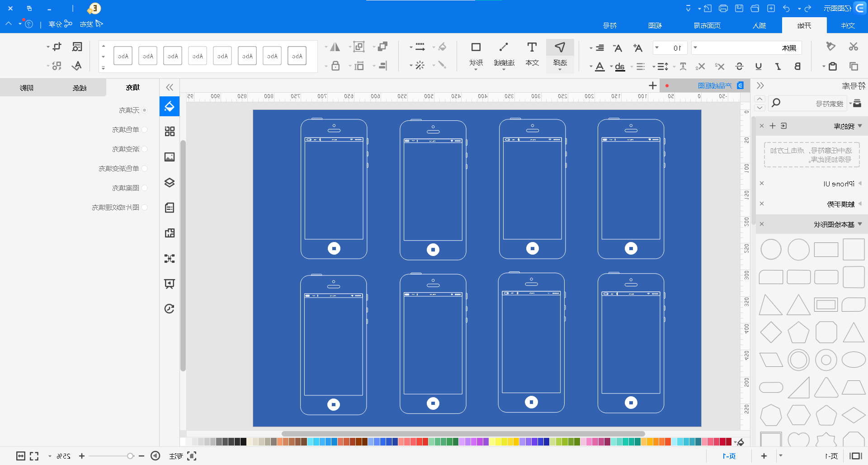868x465 pixels.
Task: Click the Group shapes icon
Action: coord(359,47)
